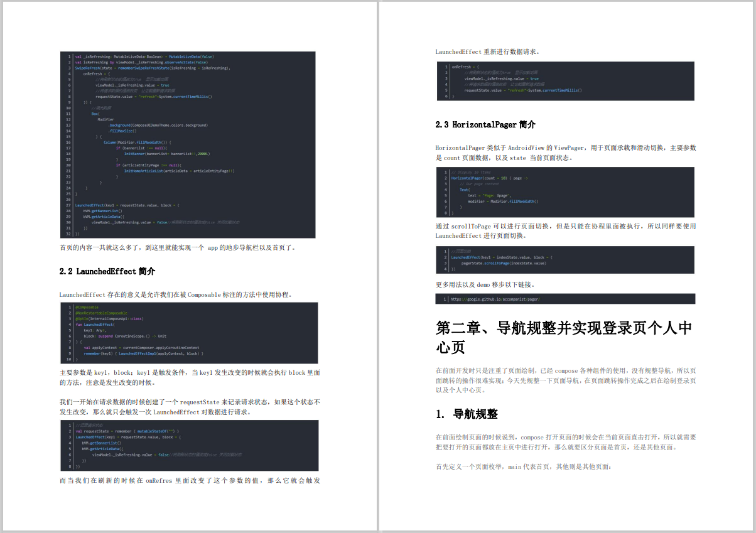Click sentence "首先定义一个页面枚举"
The width and height of the screenshot is (756, 533).
pyautogui.click(x=524, y=467)
